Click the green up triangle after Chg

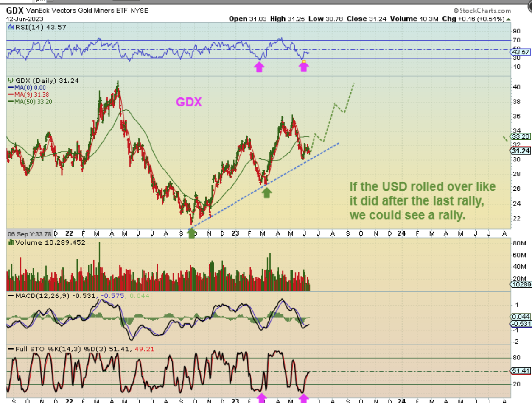508,19
